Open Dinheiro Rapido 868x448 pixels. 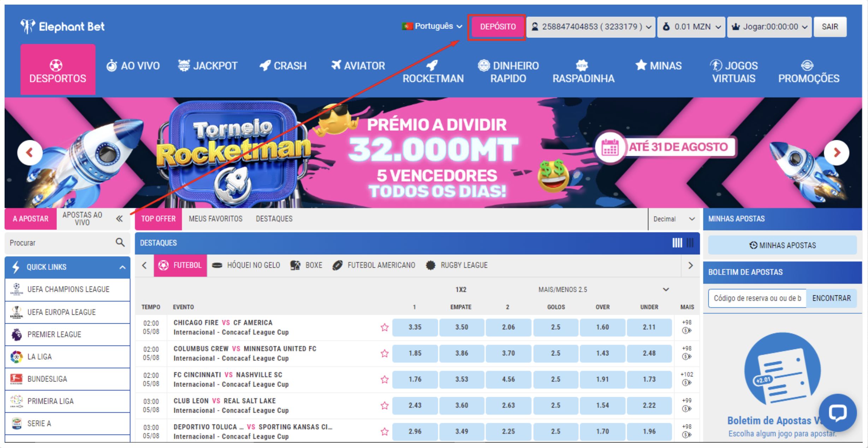[508, 72]
